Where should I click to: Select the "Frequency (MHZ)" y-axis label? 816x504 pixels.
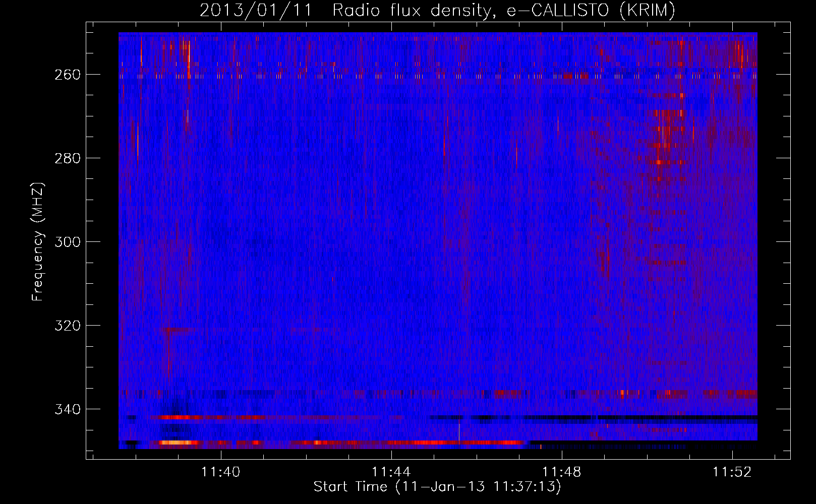pyautogui.click(x=38, y=241)
